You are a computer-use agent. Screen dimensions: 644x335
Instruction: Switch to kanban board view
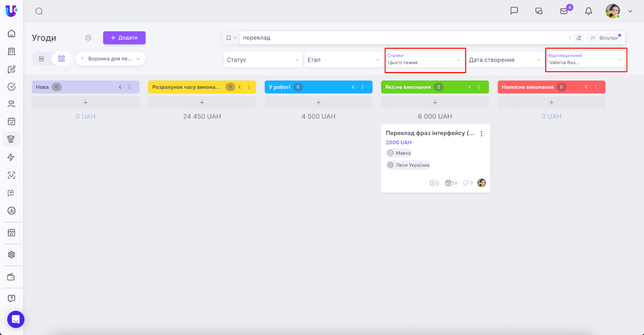coord(62,59)
